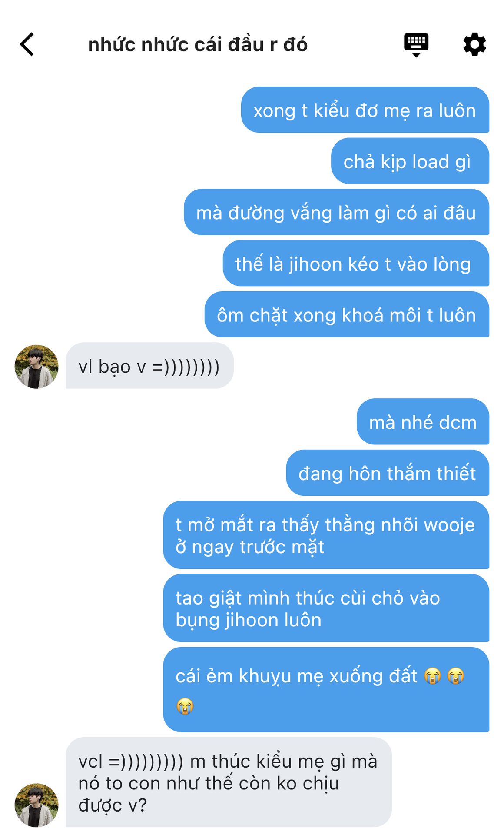504x835 pixels.
Task: Open the settings gear icon
Action: (x=474, y=44)
